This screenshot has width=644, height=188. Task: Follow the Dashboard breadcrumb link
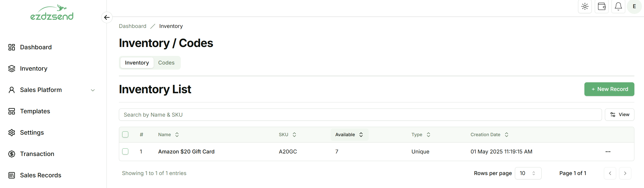coord(133,26)
